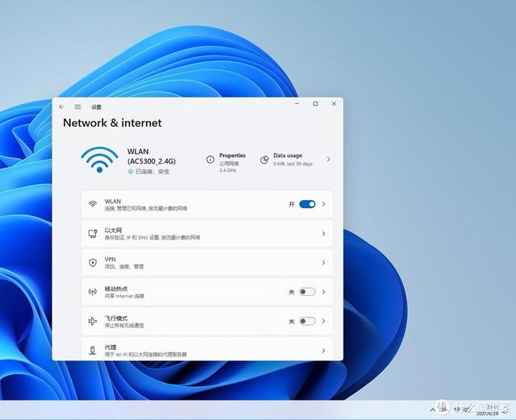Click the VPN row label
This screenshot has height=420, width=516.
click(110, 260)
